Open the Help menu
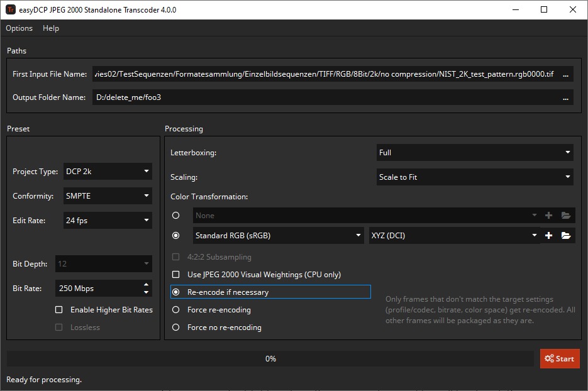The height and width of the screenshot is (391, 588). click(x=51, y=28)
